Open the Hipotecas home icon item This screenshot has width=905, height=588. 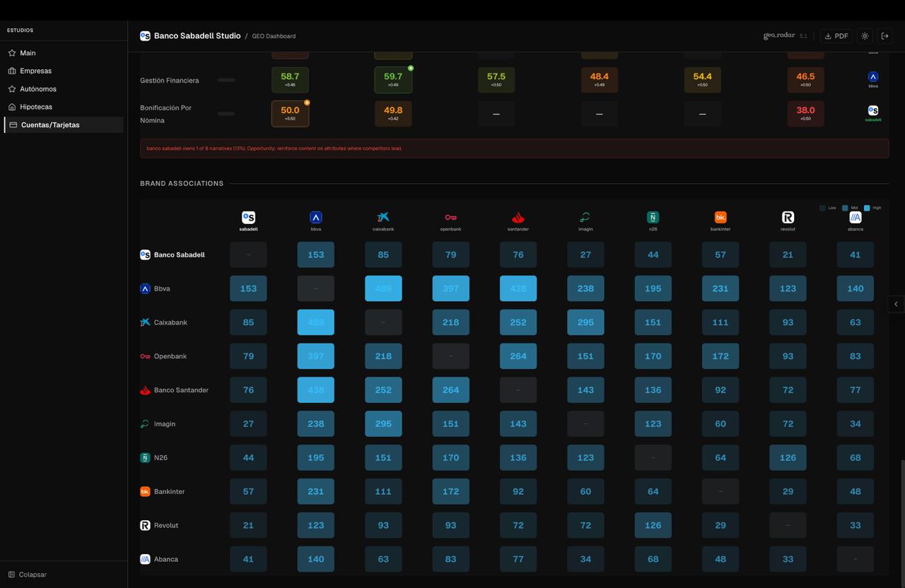pyautogui.click(x=12, y=107)
